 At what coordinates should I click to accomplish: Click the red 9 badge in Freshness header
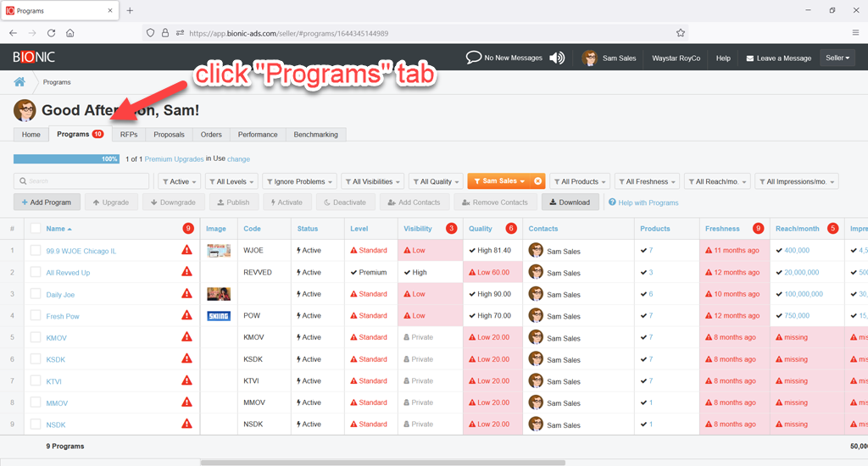758,229
